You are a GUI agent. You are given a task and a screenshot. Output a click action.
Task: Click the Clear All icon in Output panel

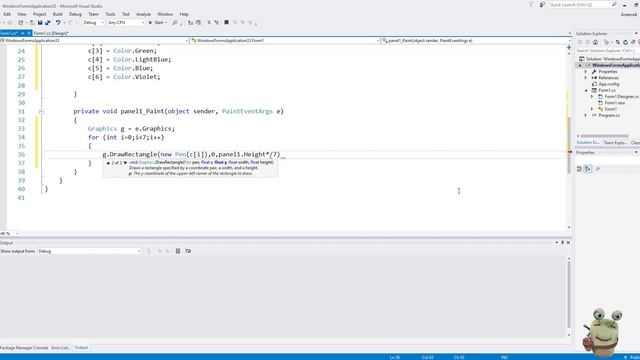(178, 251)
